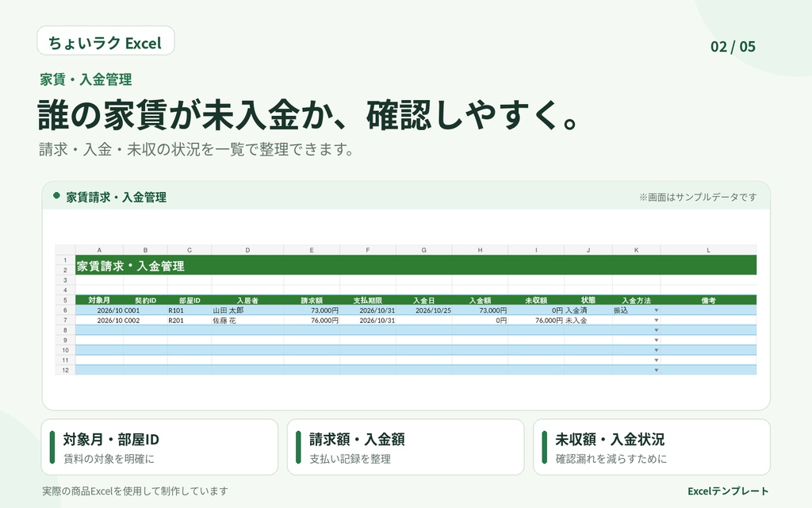Select column I header
Screen dimensions: 812x508
click(x=537, y=250)
